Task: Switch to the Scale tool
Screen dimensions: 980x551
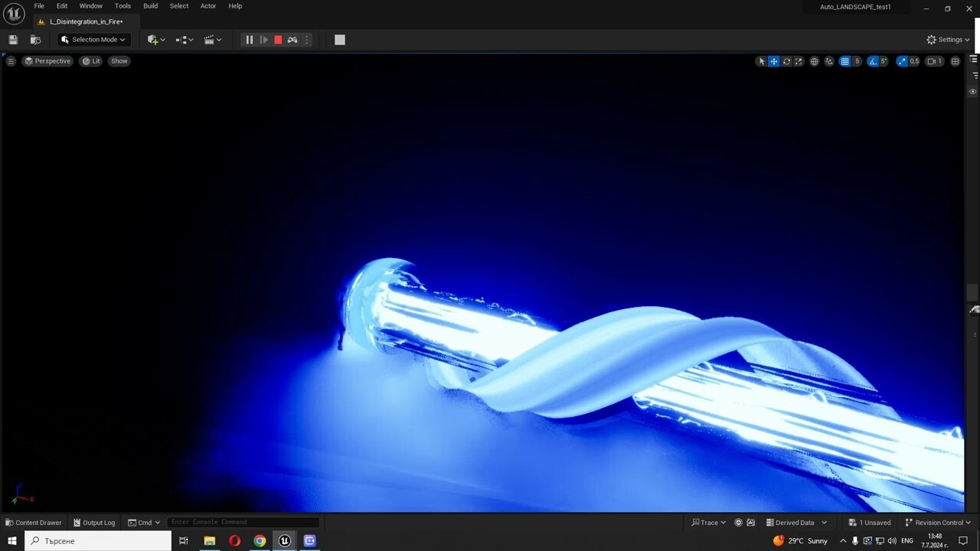Action: click(799, 61)
